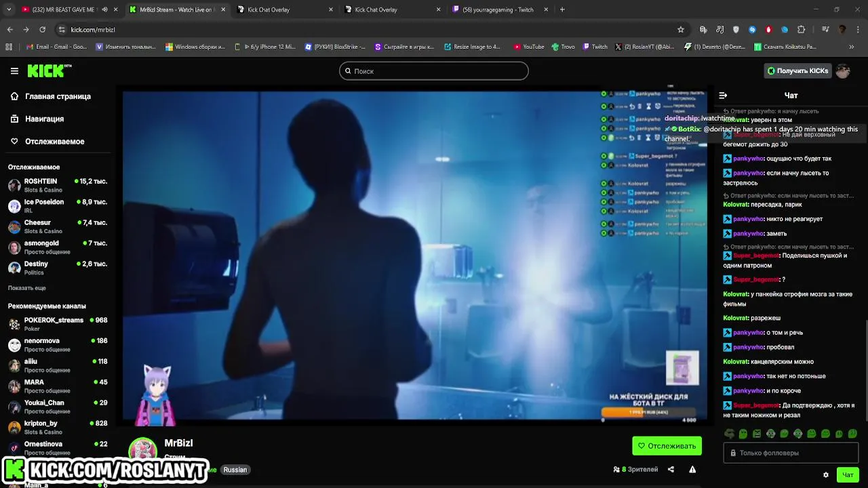Share the MrBizl stream

[x=671, y=469]
